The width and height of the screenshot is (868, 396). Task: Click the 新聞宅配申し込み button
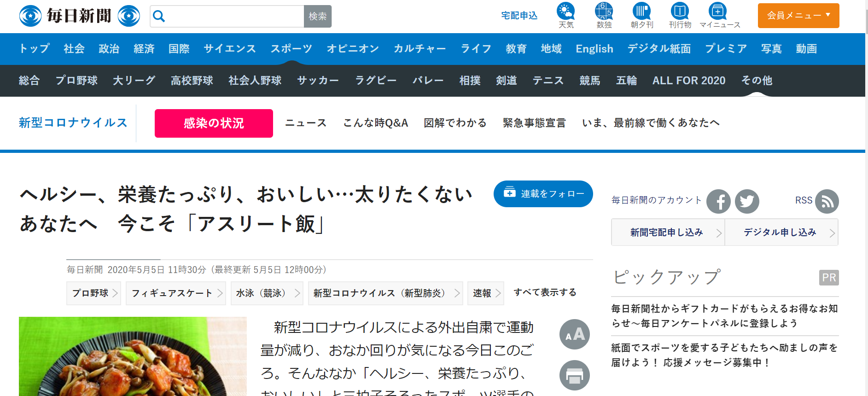668,233
